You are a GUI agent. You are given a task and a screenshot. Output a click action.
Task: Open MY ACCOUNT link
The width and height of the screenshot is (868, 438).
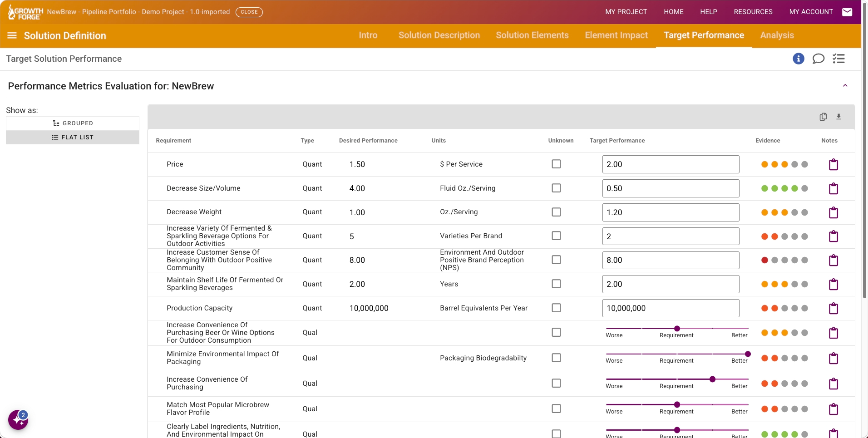coord(811,12)
